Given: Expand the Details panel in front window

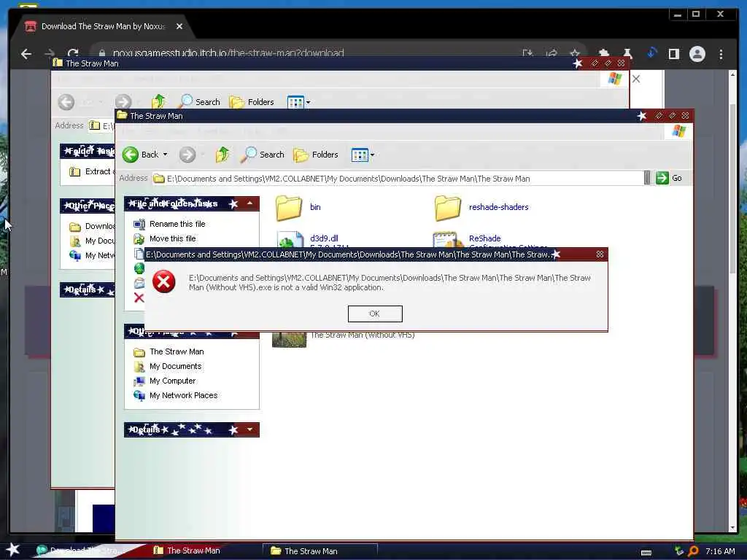Looking at the screenshot, I should [249, 429].
